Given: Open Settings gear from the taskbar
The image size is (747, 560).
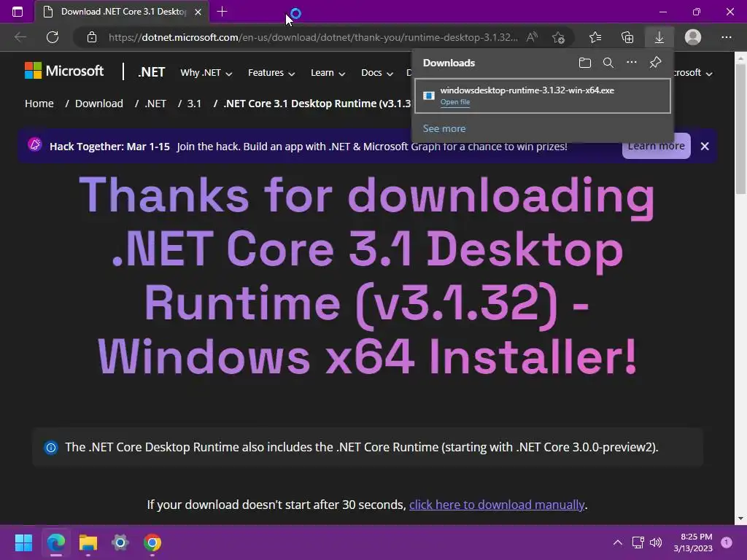Looking at the screenshot, I should 120,542.
